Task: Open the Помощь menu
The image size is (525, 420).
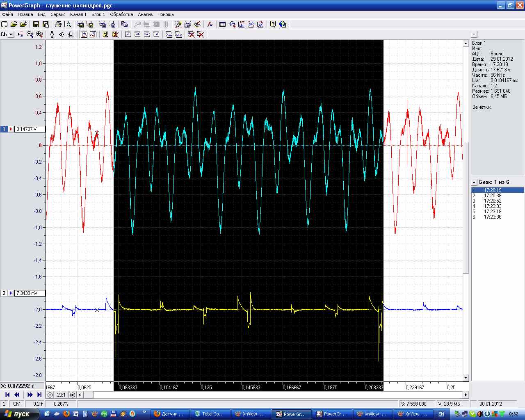Action: click(x=166, y=14)
